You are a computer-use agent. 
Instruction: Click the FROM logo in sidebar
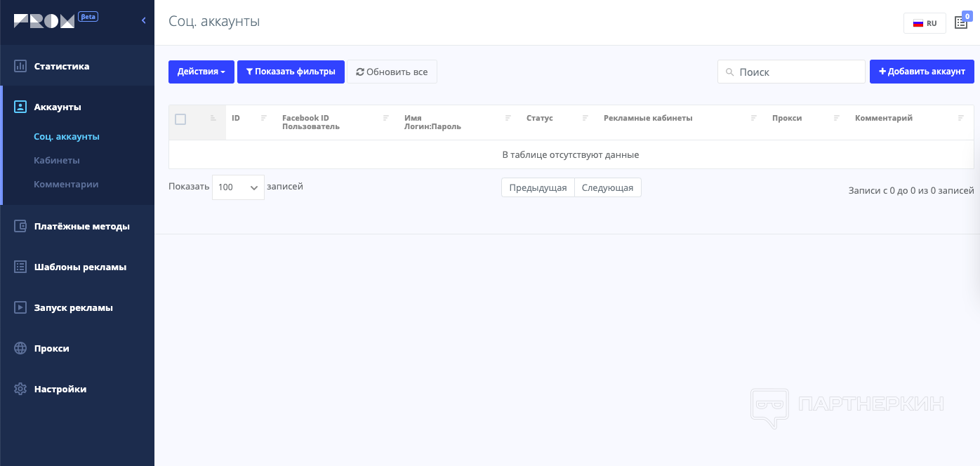coord(44,21)
